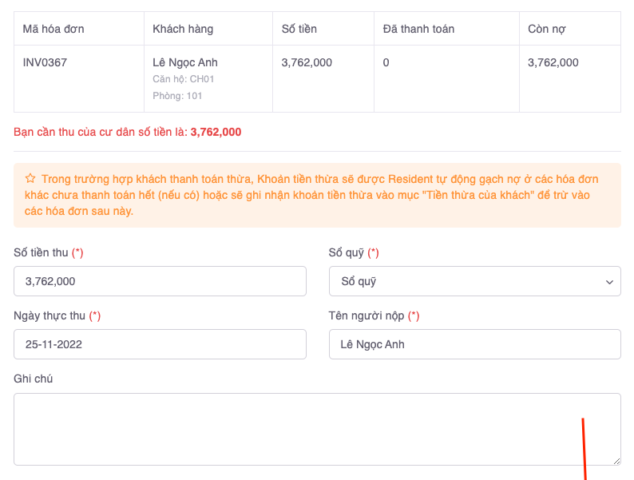Click inside the Ghi chú text area
The height and width of the screenshot is (480, 634).
(x=317, y=429)
